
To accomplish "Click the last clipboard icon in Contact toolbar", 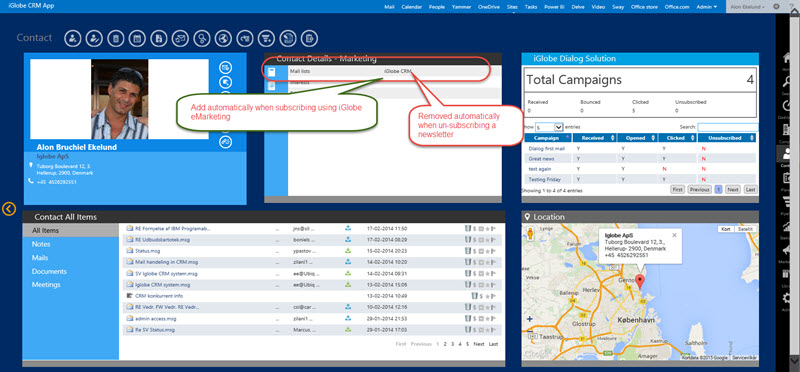I will tap(309, 38).
